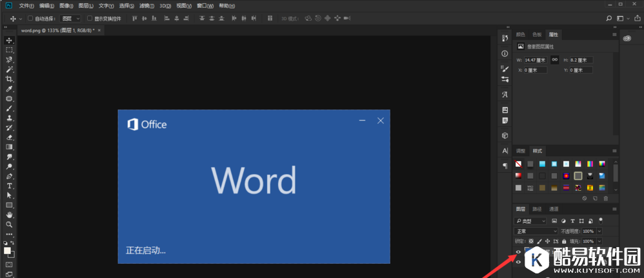Switch to the 通道 panel tab
Screen dimensions: 644x278
pyautogui.click(x=554, y=209)
